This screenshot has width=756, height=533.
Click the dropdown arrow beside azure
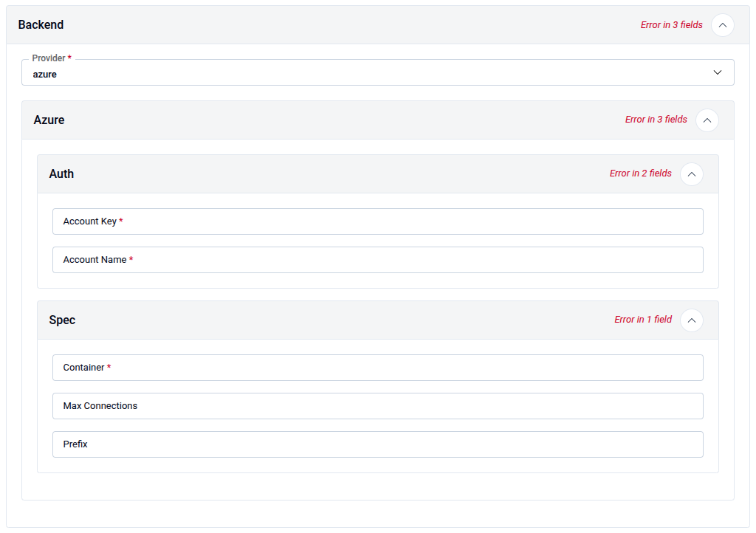[x=717, y=72]
